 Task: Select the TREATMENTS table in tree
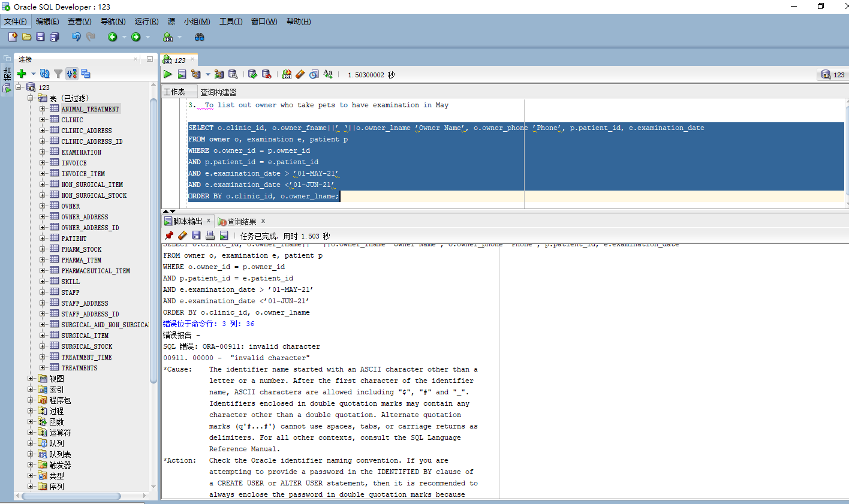tap(79, 368)
